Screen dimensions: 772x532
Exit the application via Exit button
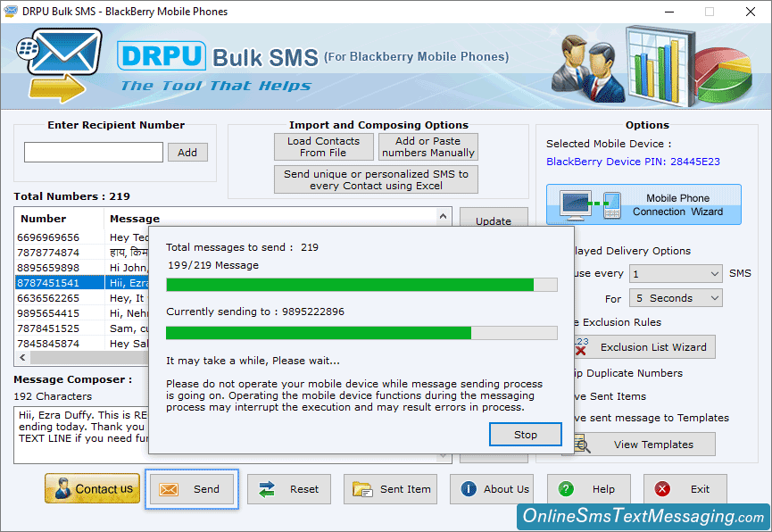685,489
